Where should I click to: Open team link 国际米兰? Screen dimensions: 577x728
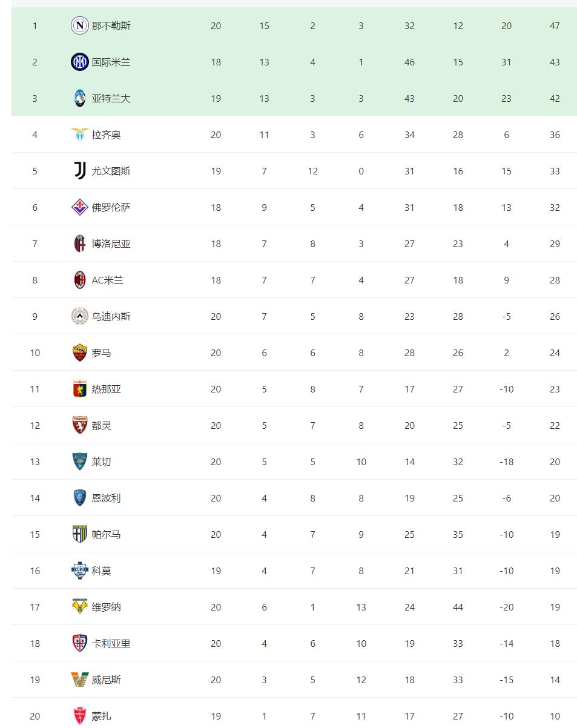coord(111,62)
